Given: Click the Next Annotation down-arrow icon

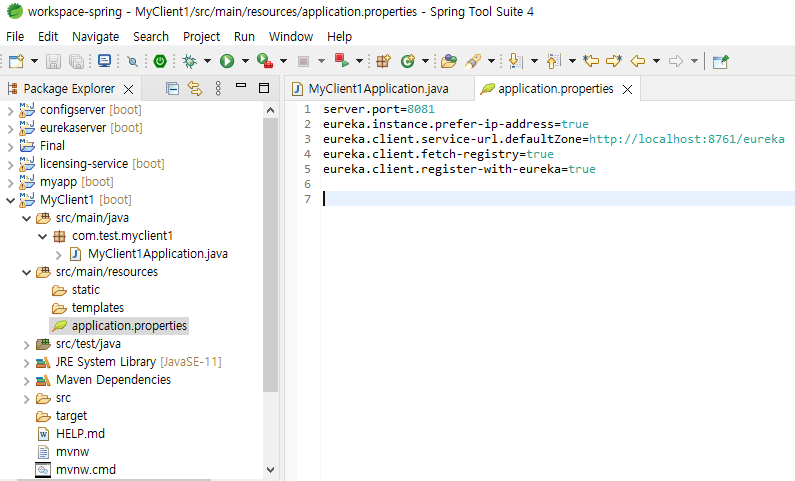Looking at the screenshot, I should click(x=515, y=61).
